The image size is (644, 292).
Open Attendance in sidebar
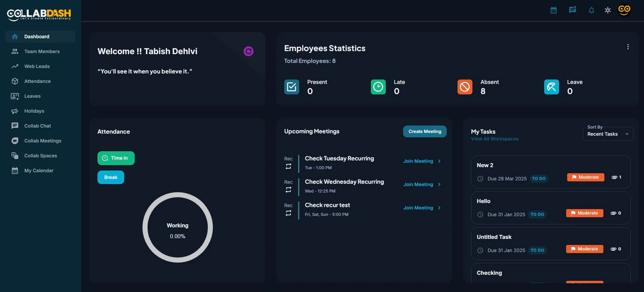point(40,81)
